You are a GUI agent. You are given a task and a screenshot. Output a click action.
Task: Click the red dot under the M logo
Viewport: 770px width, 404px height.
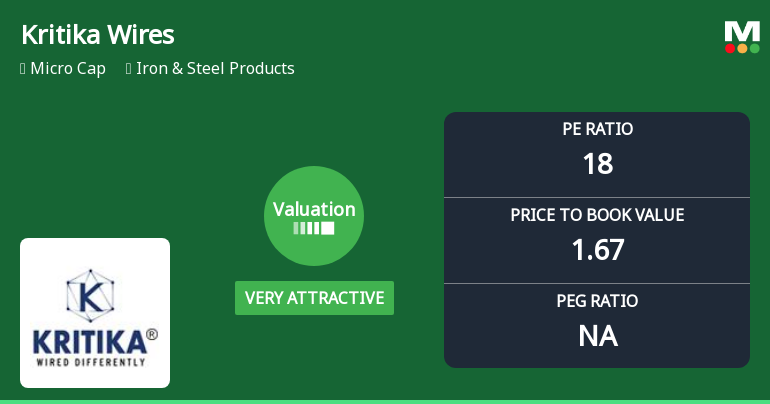coord(730,48)
